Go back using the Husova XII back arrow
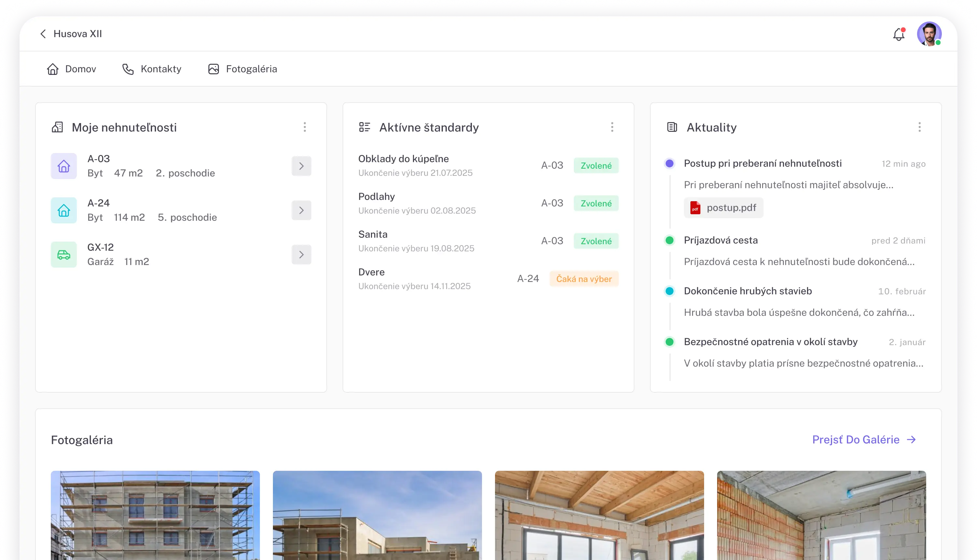 point(43,34)
